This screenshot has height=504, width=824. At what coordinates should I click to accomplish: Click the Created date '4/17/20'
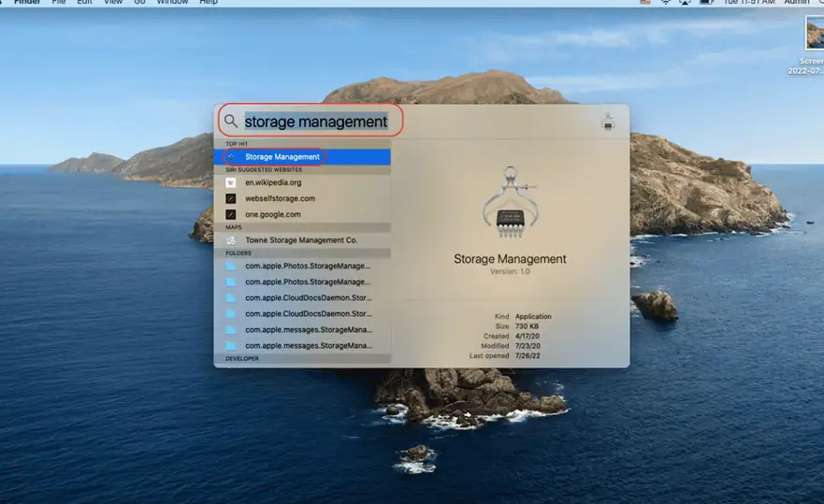click(x=528, y=337)
